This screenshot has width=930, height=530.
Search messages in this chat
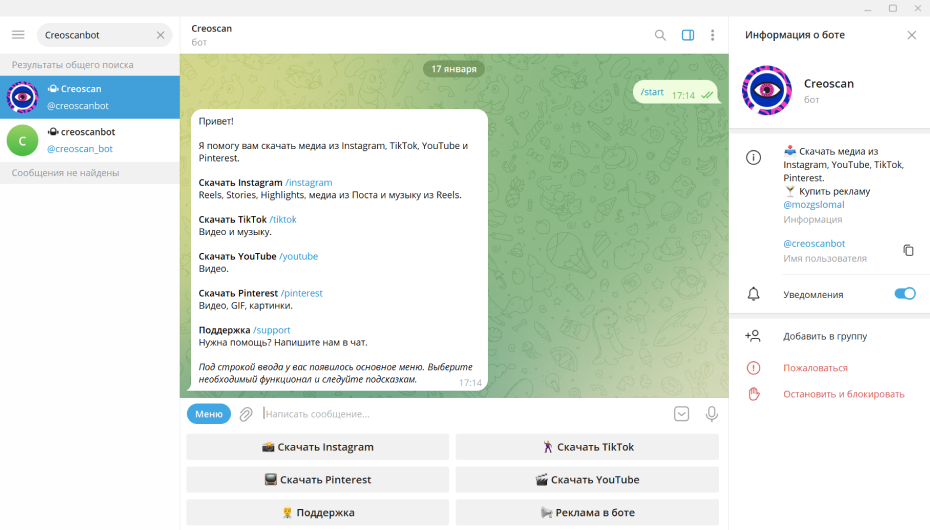pos(660,35)
